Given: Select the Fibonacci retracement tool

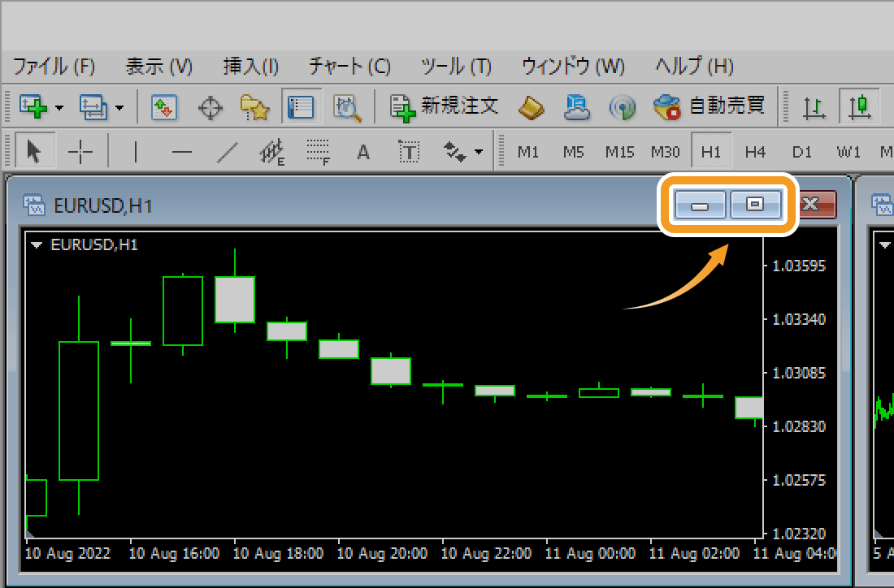Looking at the screenshot, I should [x=318, y=151].
